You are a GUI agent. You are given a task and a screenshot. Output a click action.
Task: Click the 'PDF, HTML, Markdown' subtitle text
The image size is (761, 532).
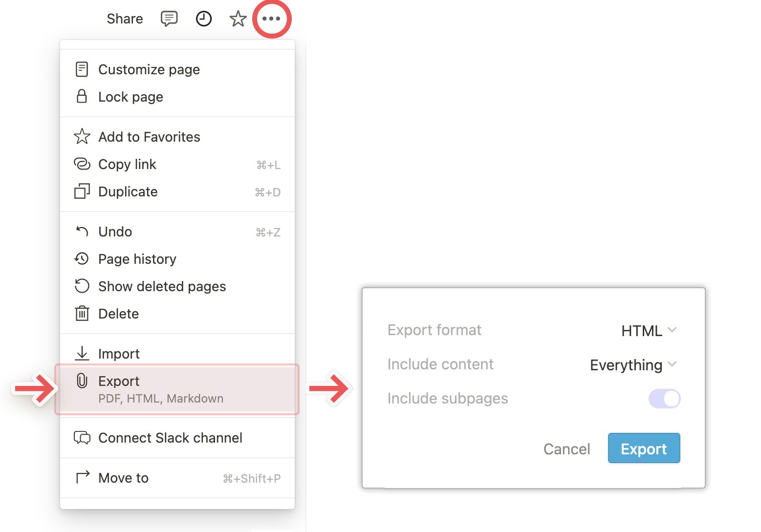point(161,399)
